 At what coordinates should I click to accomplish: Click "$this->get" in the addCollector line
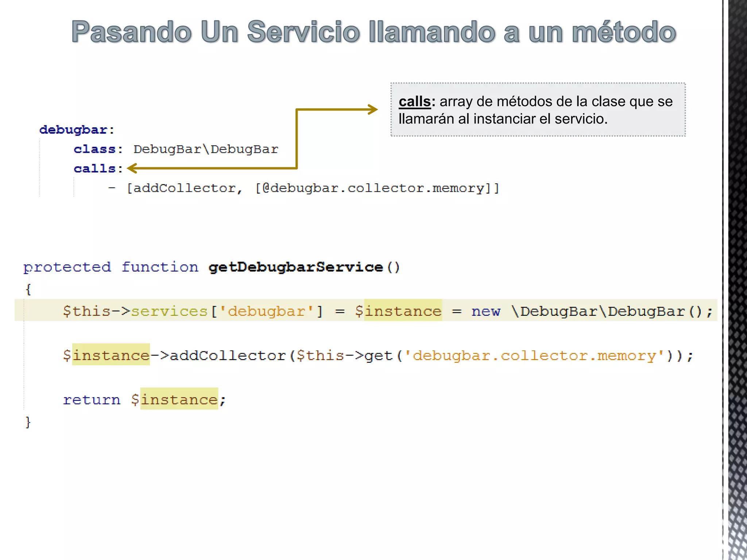pyautogui.click(x=345, y=355)
